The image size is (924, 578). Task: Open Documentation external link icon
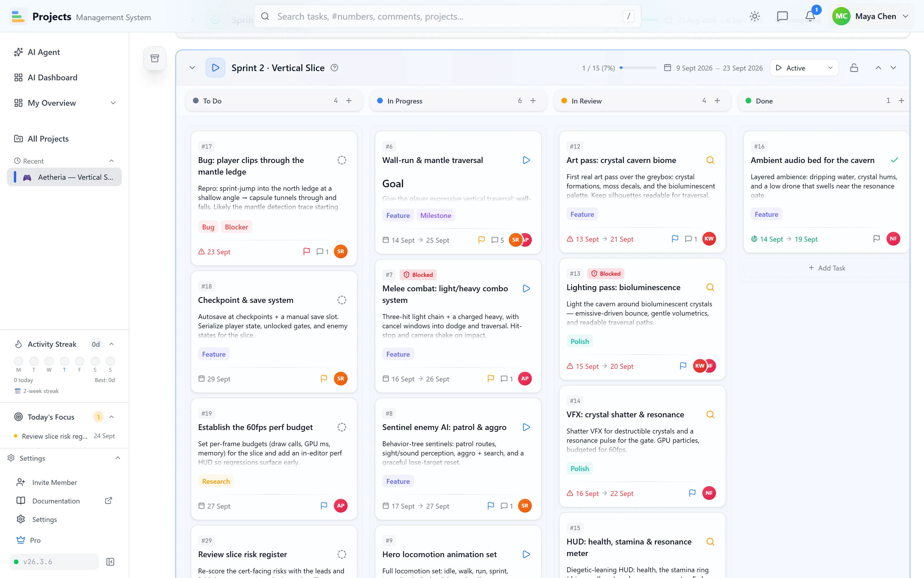coord(109,501)
